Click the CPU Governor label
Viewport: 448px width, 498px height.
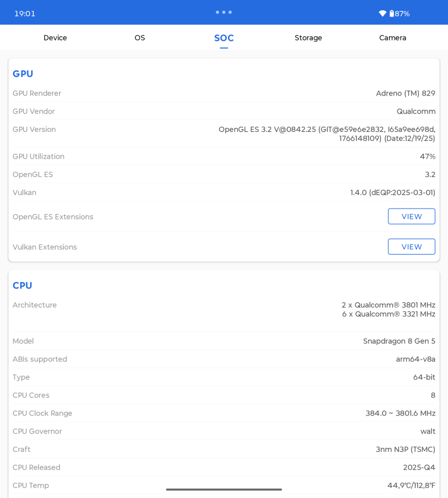[x=37, y=432]
